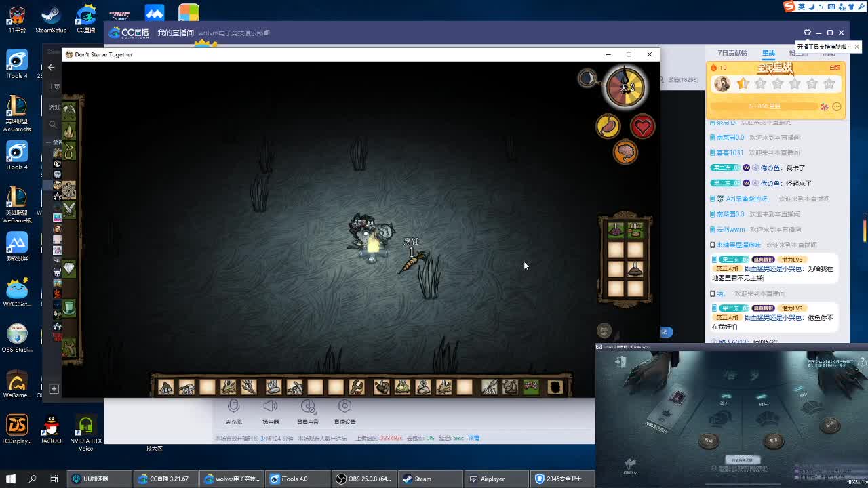This screenshot has height=488, width=868.
Task: Open the OBS Studio desktop icon
Action: 16,338
